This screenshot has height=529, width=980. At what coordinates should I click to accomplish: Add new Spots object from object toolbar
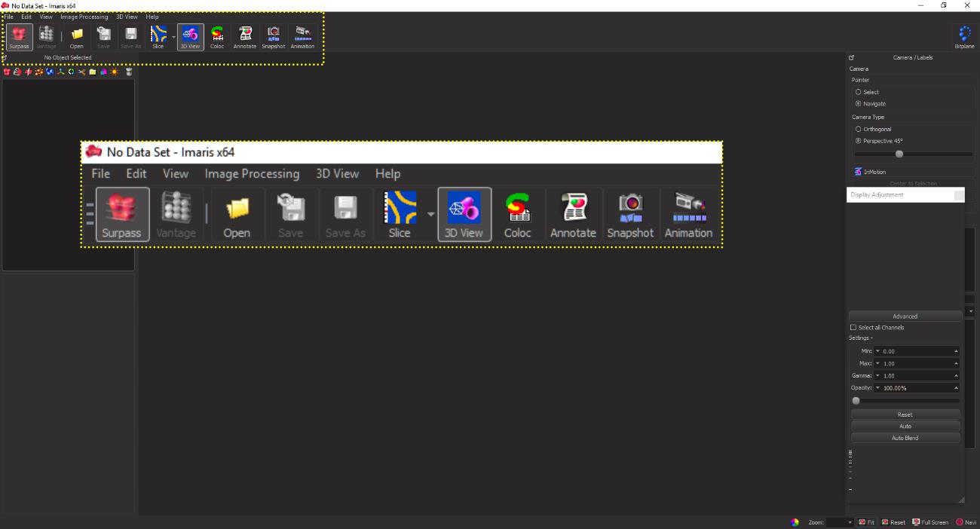[x=39, y=72]
